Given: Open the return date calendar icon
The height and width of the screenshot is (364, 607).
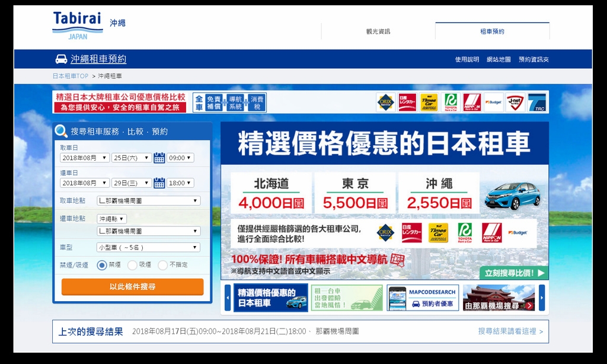Looking at the screenshot, I should click(159, 183).
